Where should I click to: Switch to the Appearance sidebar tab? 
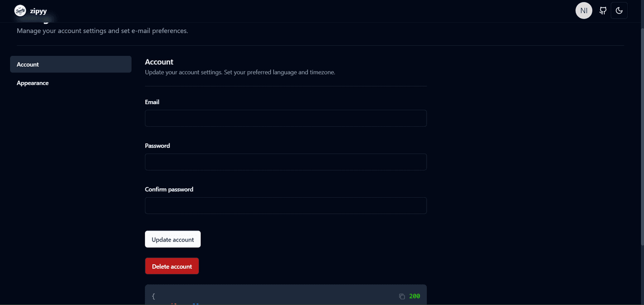(33, 83)
